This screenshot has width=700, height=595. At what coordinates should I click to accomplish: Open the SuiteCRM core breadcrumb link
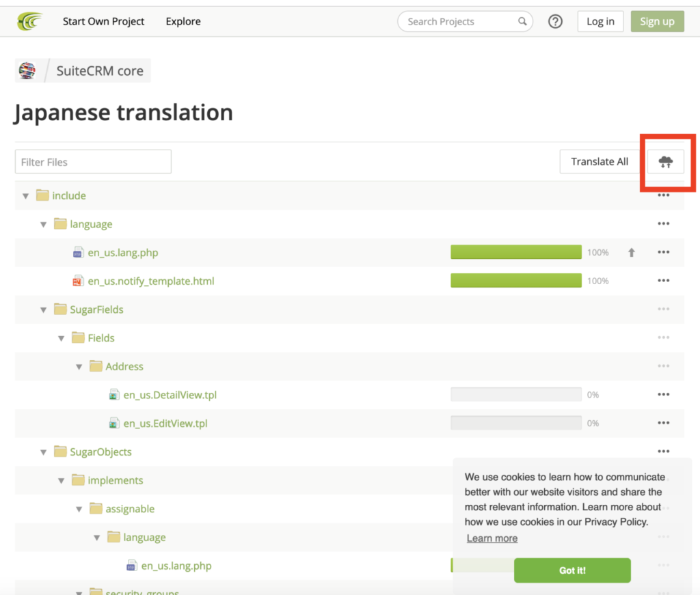pos(100,71)
